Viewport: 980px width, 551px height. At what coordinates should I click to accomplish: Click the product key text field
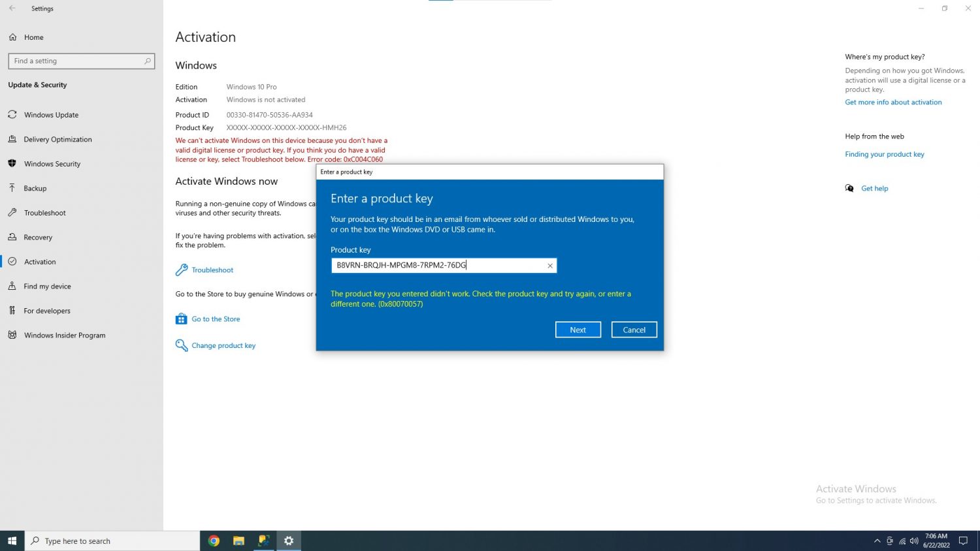click(438, 266)
